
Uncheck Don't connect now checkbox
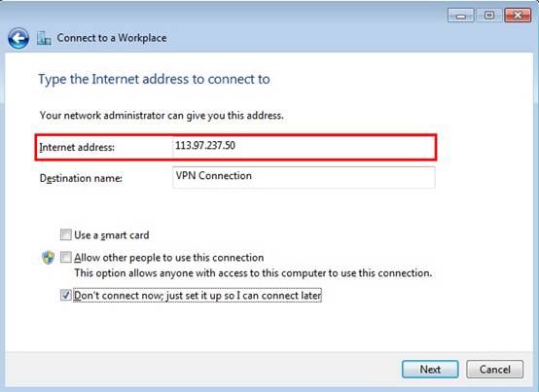click(65, 295)
